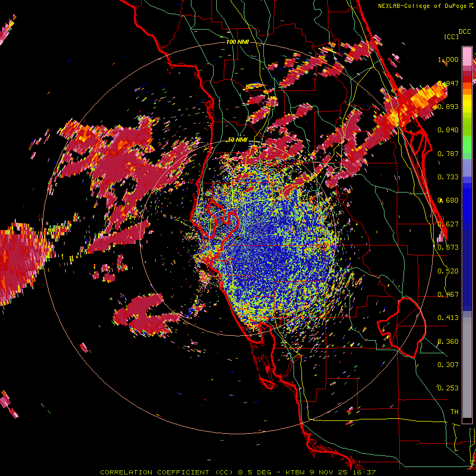Click the 0.840 scale value
Image resolution: width=476 pixels, height=476 pixels.
click(448, 130)
